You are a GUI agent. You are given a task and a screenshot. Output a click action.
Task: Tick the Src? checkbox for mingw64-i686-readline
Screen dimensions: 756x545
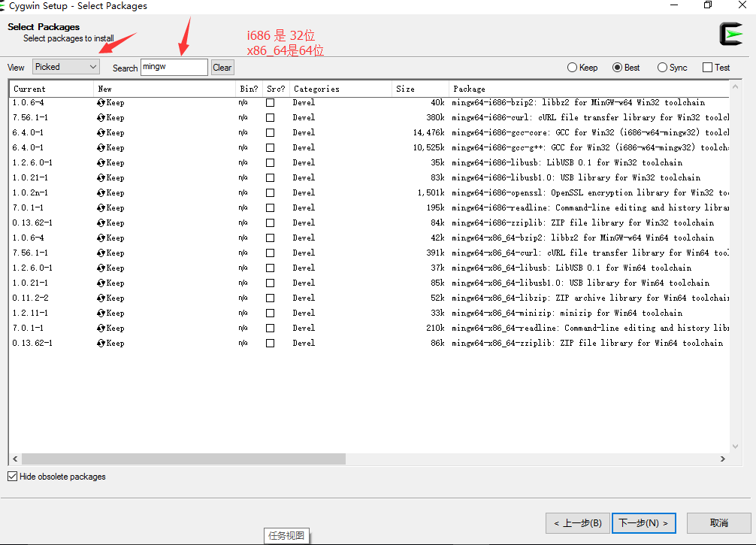[271, 208]
